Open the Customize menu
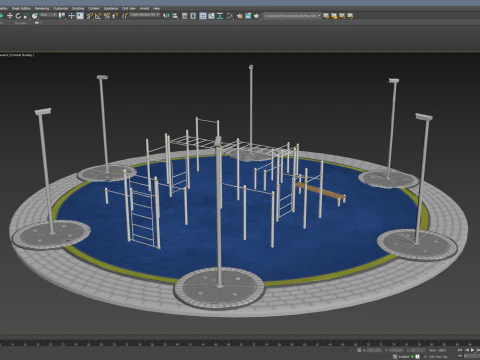The image size is (480, 360). click(60, 8)
